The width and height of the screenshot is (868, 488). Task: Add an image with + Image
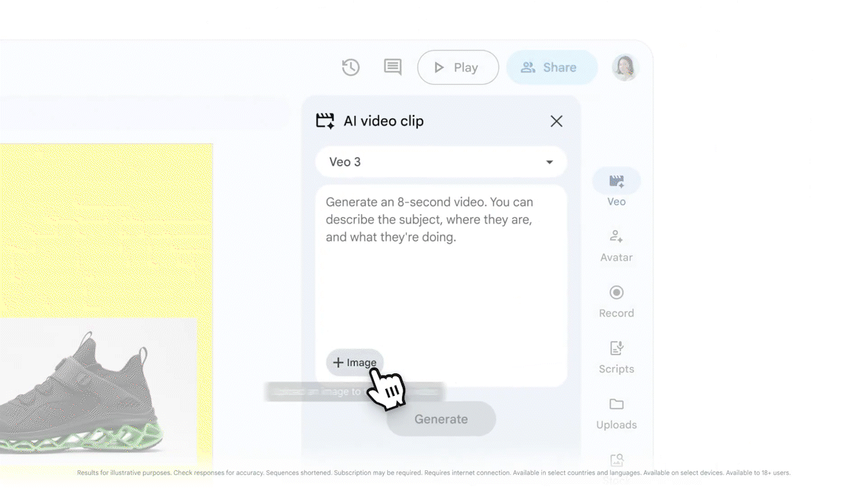click(x=355, y=363)
